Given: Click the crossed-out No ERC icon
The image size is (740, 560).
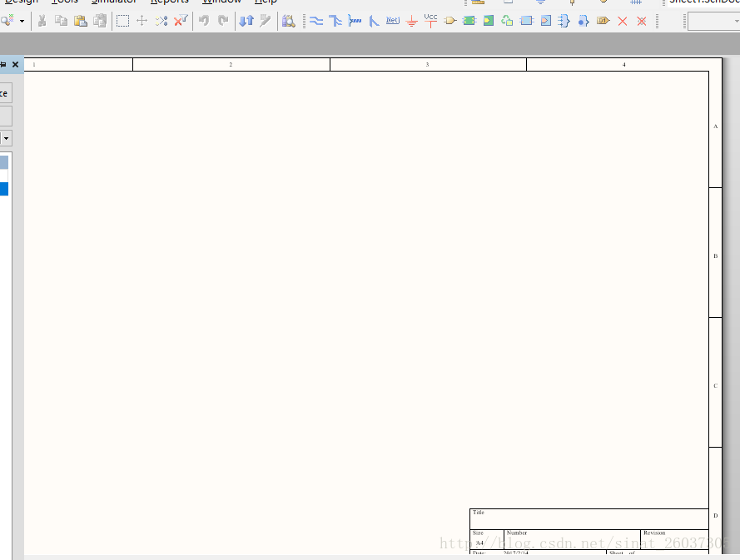Looking at the screenshot, I should (x=642, y=22).
